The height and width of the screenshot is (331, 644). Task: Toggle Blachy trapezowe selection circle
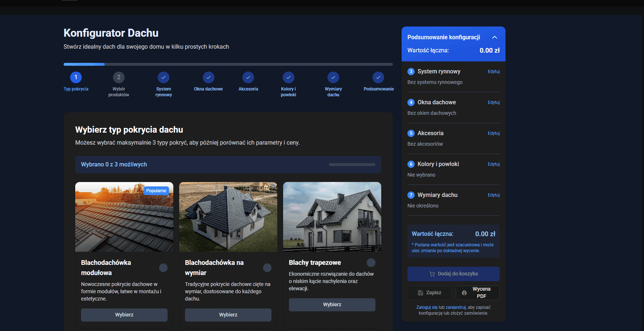(x=371, y=263)
